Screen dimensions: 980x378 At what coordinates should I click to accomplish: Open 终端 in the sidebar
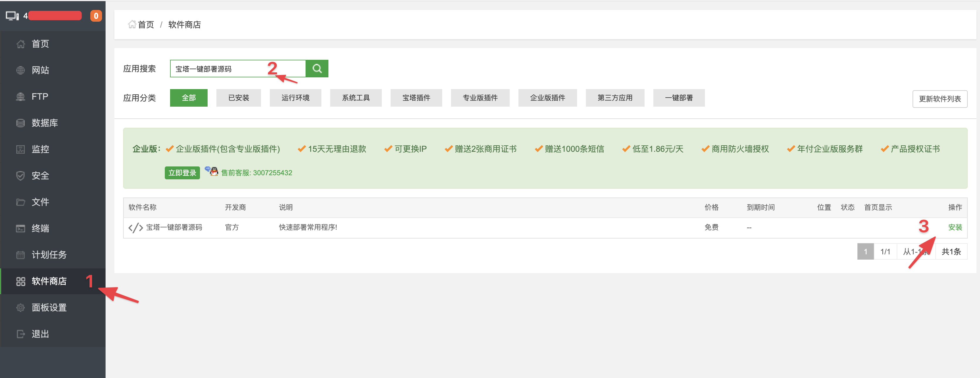point(53,229)
